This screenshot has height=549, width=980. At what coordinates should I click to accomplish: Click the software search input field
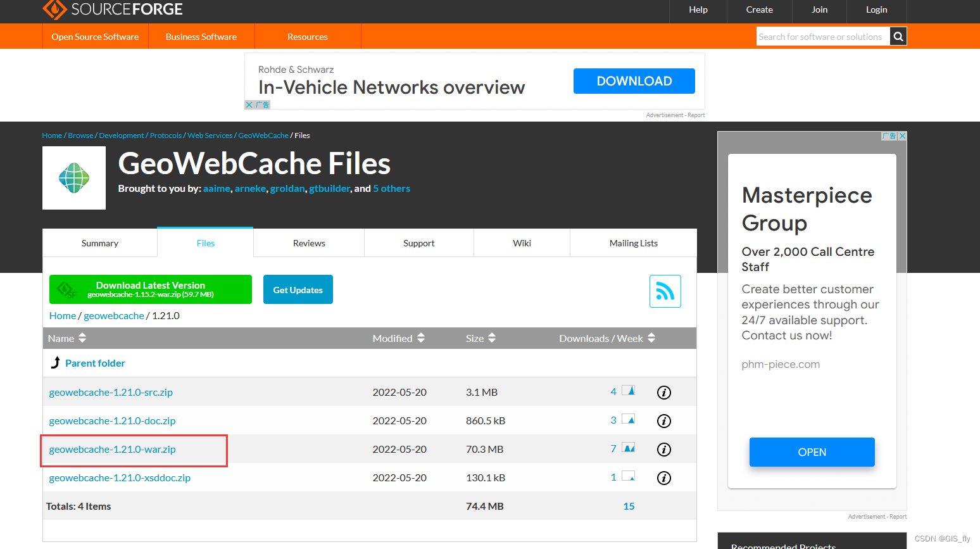click(x=820, y=36)
